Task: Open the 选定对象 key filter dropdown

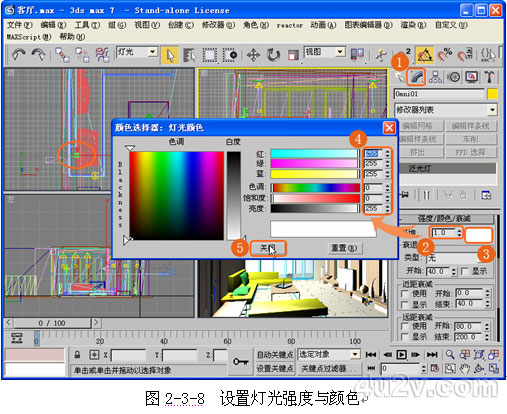Action: click(356, 354)
